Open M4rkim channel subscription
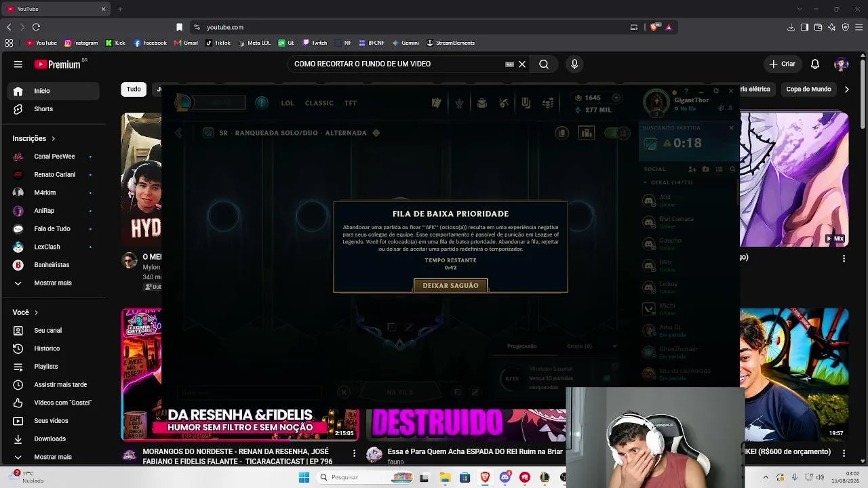868x488 pixels. [x=54, y=192]
